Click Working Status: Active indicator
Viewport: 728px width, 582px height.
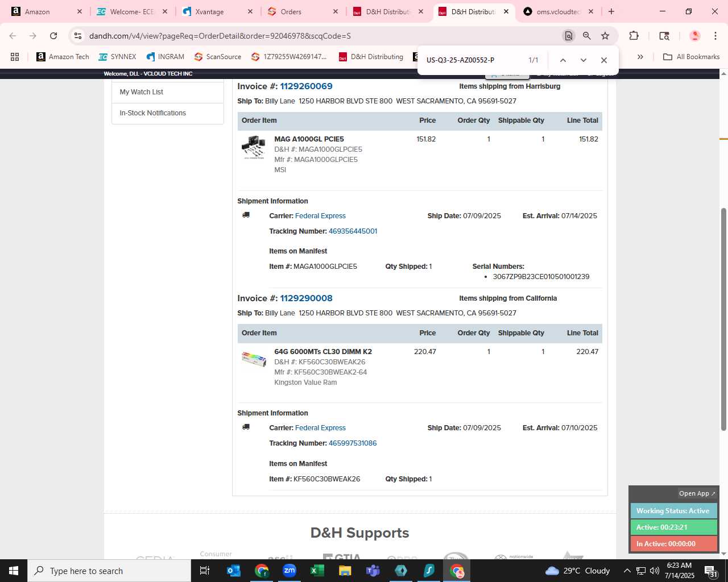pyautogui.click(x=673, y=511)
